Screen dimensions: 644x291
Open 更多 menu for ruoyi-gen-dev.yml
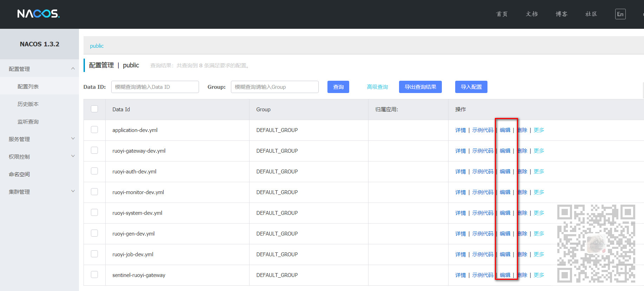pos(539,234)
